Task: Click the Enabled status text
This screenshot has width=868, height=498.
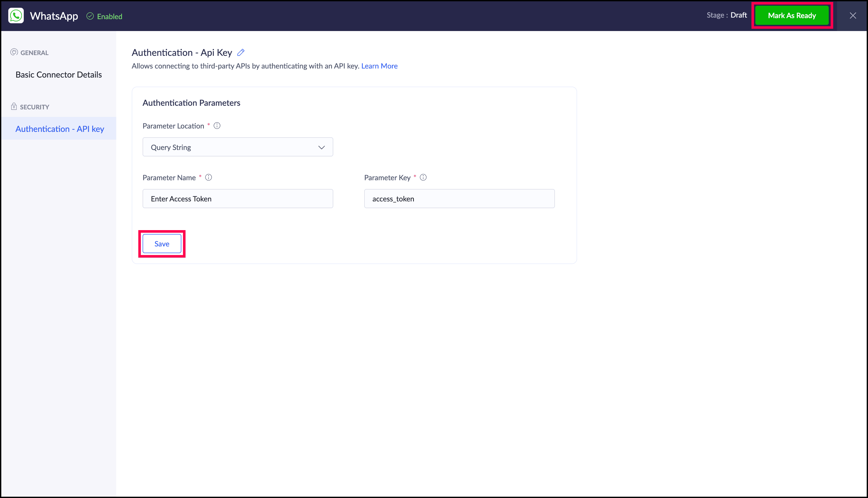Action: point(109,16)
